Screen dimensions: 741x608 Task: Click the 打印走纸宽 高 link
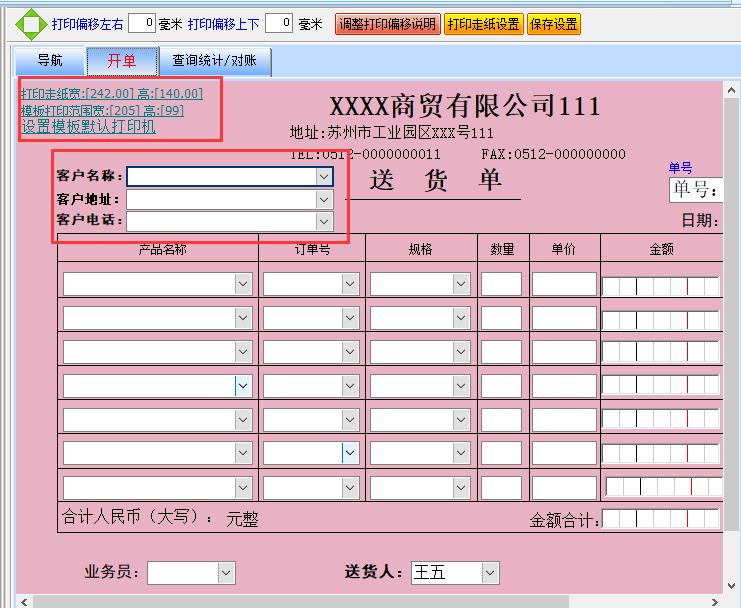pos(111,94)
